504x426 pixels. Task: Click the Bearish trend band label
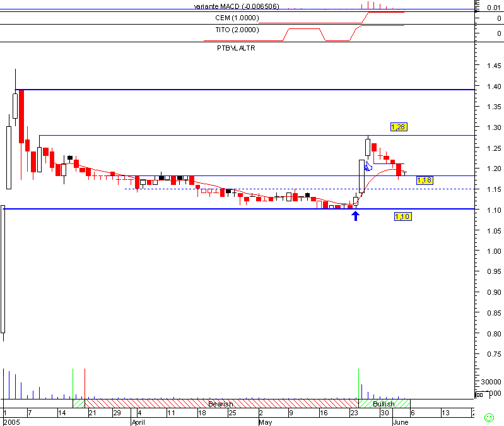[221, 404]
